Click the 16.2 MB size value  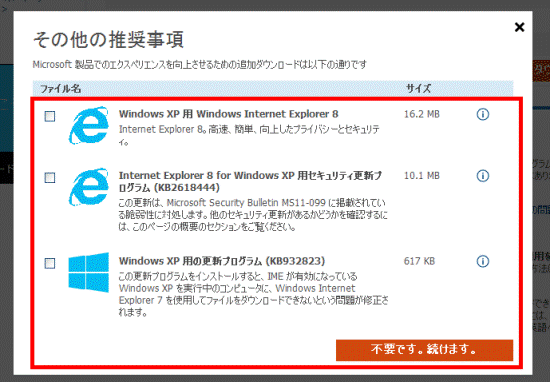(x=422, y=114)
